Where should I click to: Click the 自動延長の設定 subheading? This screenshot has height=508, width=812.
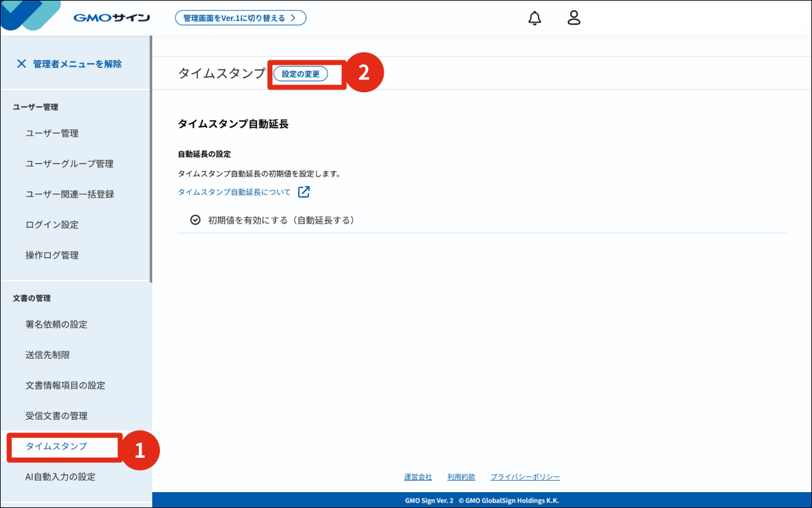point(204,154)
